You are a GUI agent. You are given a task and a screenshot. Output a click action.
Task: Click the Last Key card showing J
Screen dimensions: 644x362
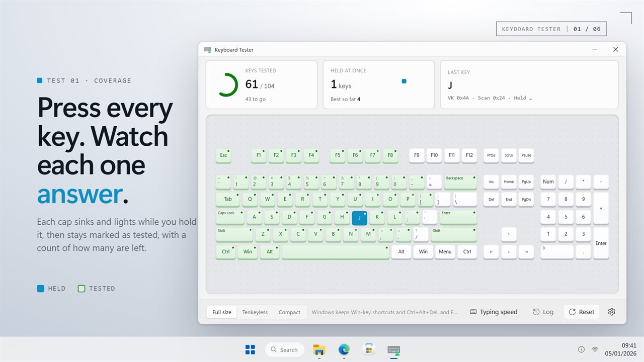529,84
